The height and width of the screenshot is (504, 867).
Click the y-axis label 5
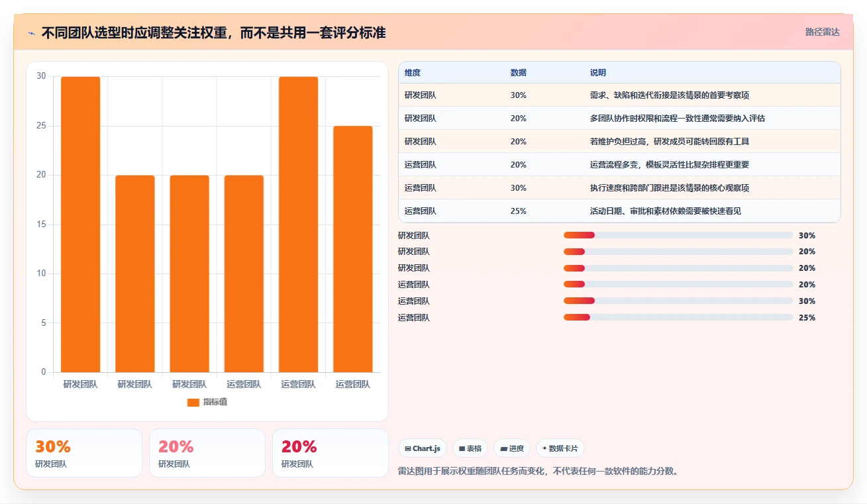tap(44, 323)
